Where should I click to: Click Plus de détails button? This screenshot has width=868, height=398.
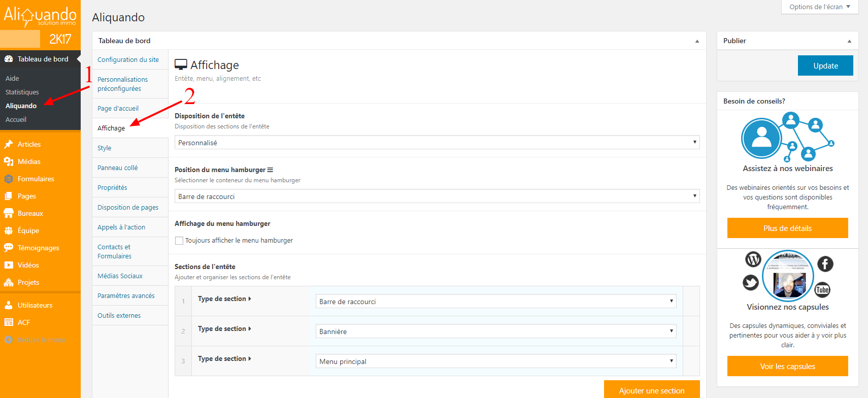(x=788, y=228)
